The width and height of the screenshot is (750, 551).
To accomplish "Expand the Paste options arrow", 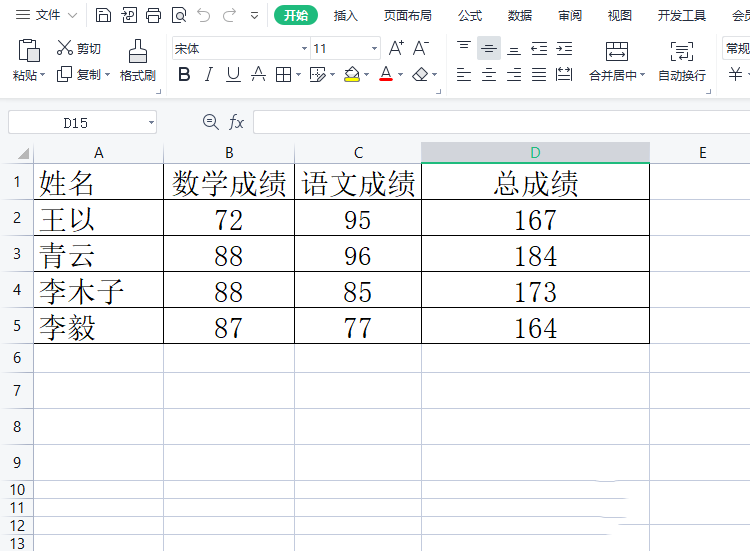I will click(43, 75).
